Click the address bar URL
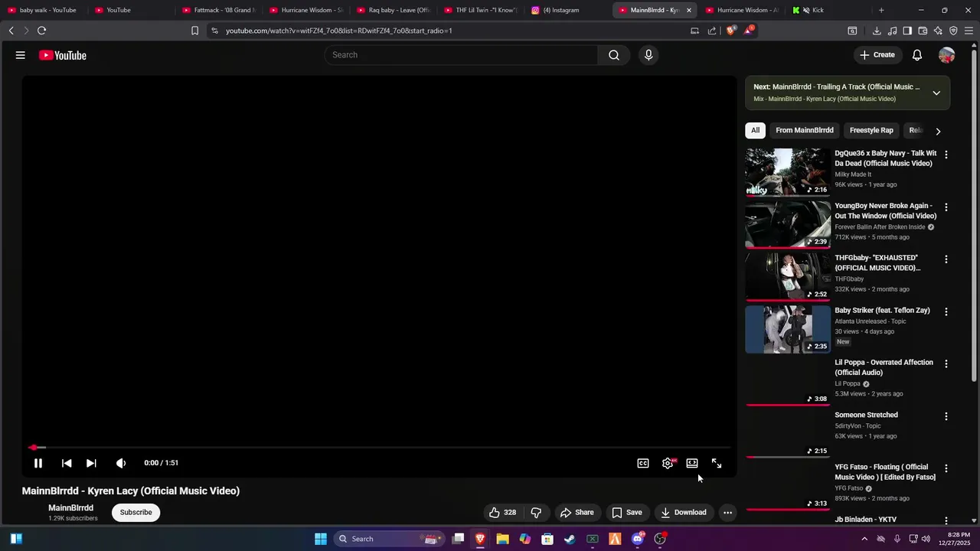 tap(339, 31)
